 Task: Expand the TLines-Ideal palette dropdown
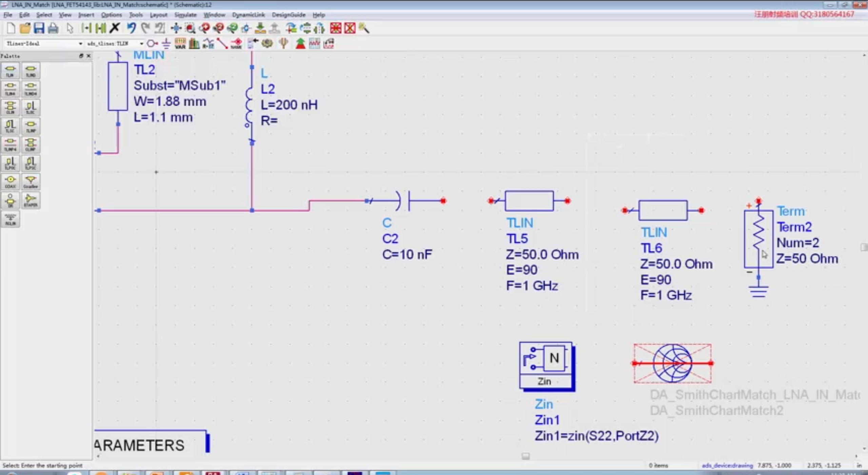(x=80, y=44)
